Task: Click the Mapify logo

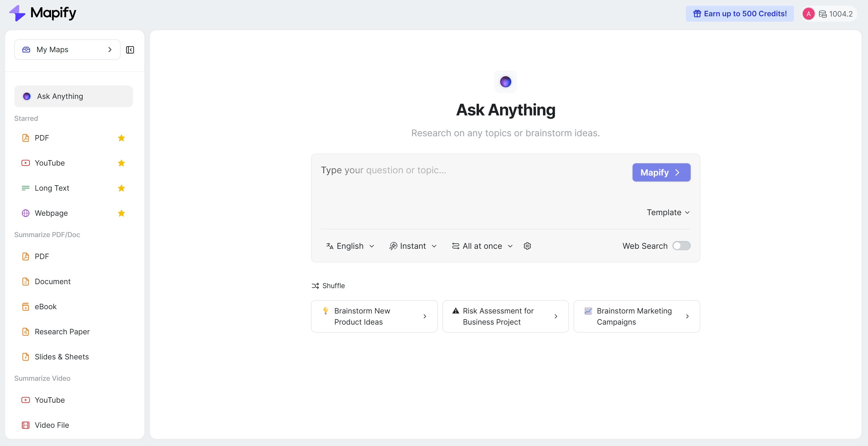Action: tap(42, 13)
